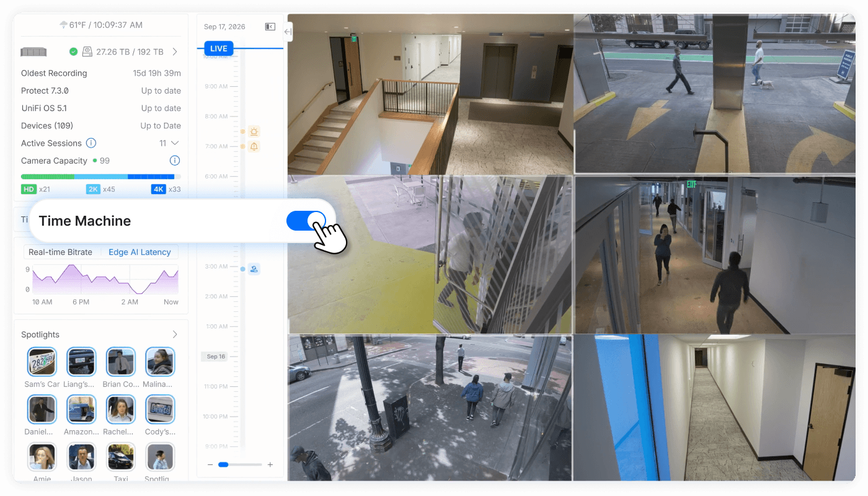This screenshot has height=496, width=868.
Task: Click the alarm siren event icon
Action: point(254,131)
